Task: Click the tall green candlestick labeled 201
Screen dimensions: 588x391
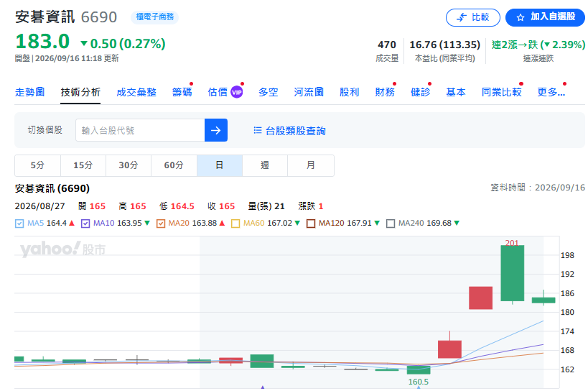Action: (x=512, y=273)
